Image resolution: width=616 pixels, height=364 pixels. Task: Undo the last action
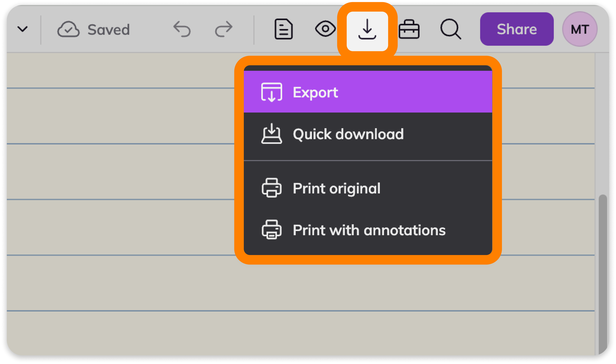pyautogui.click(x=182, y=29)
